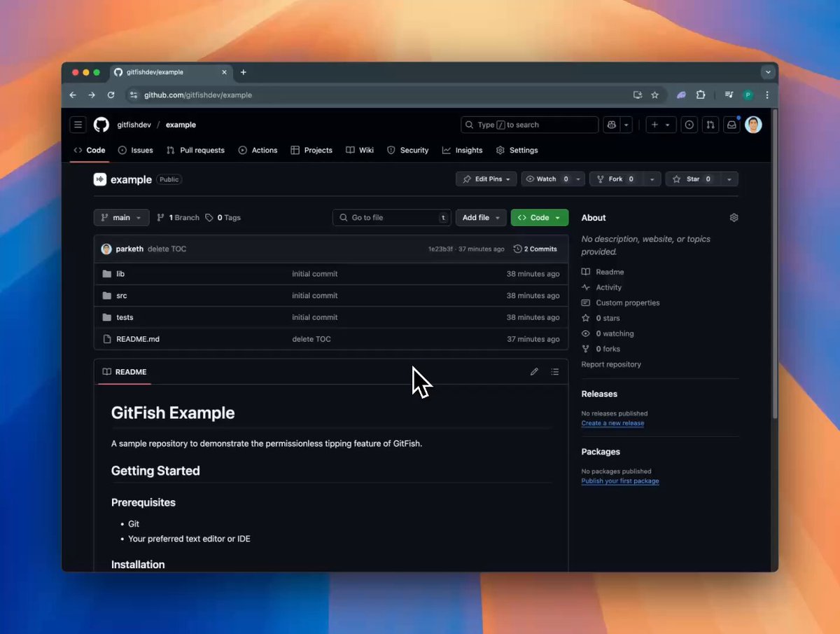Screen dimensions: 840x634
Task: Open the 0 Tags link
Action: click(223, 218)
